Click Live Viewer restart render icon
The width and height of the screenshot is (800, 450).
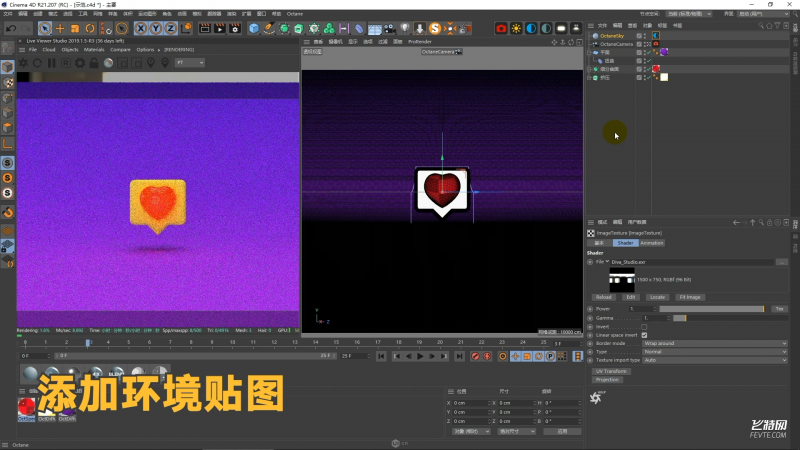[x=37, y=63]
